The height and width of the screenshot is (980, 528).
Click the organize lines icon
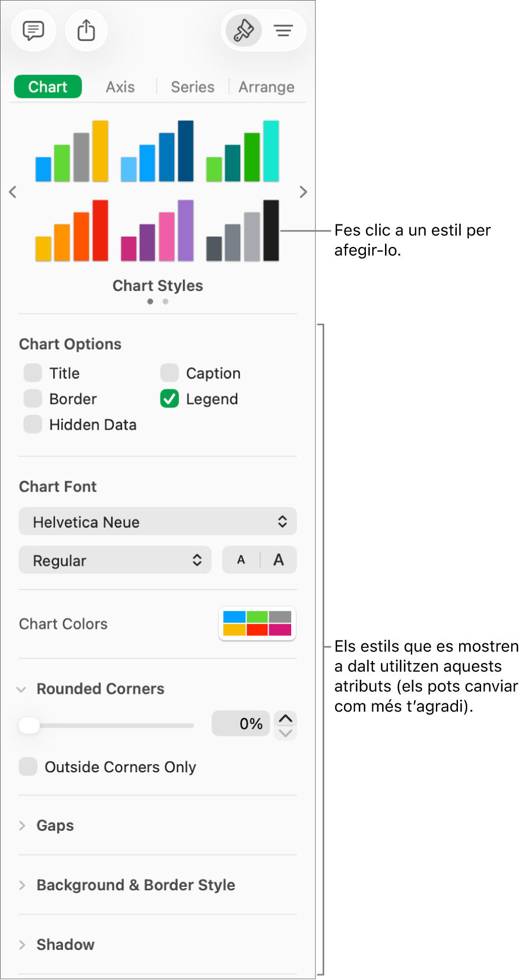[x=284, y=30]
